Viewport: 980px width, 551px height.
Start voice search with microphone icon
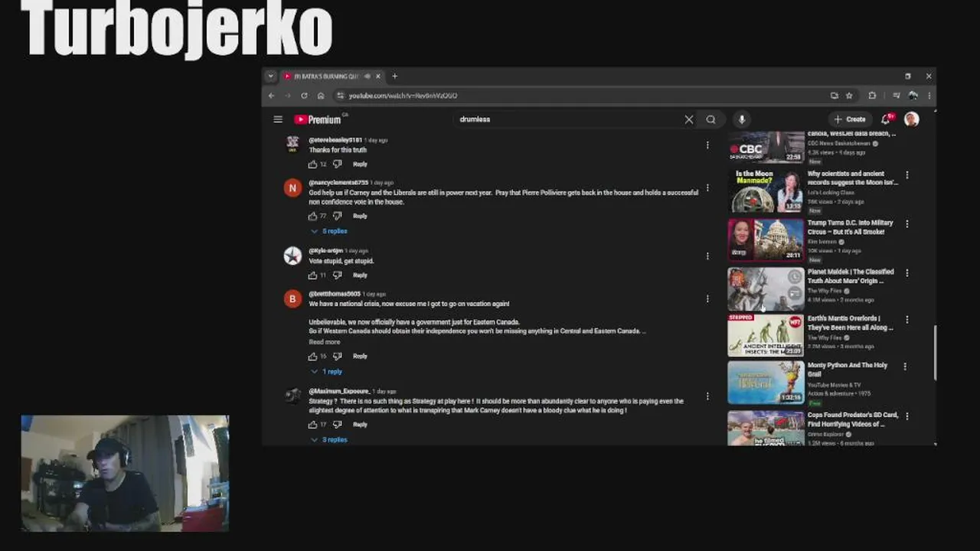coord(741,119)
